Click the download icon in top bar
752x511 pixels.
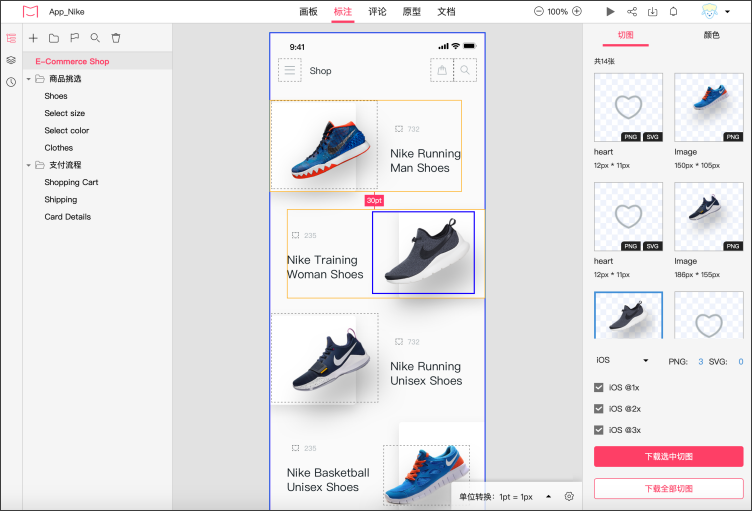[x=653, y=12]
